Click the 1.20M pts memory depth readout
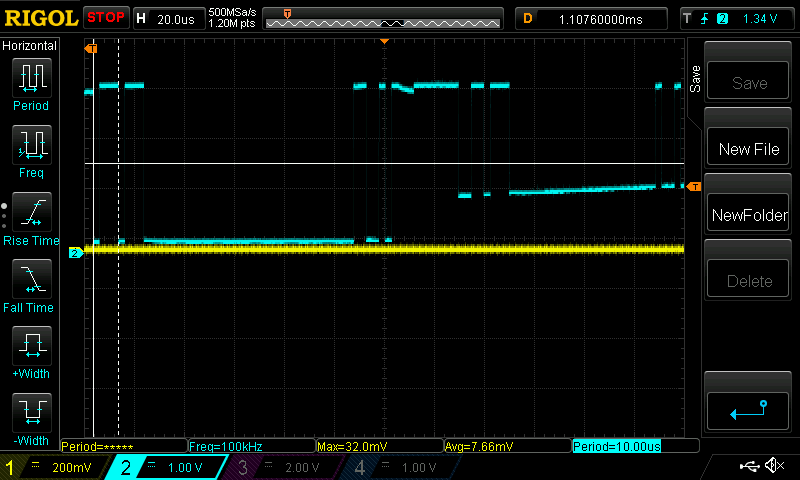Viewport: 800px width, 480px height. (x=232, y=23)
